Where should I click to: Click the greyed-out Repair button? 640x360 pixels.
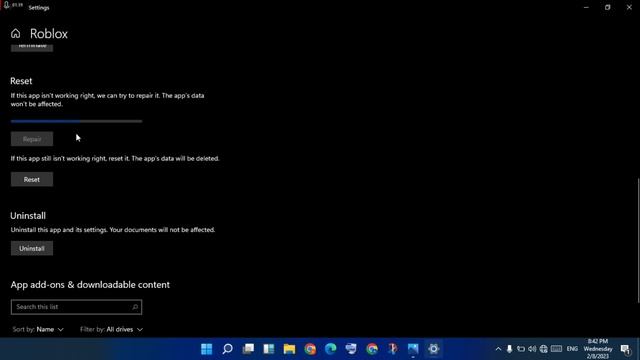pos(32,139)
